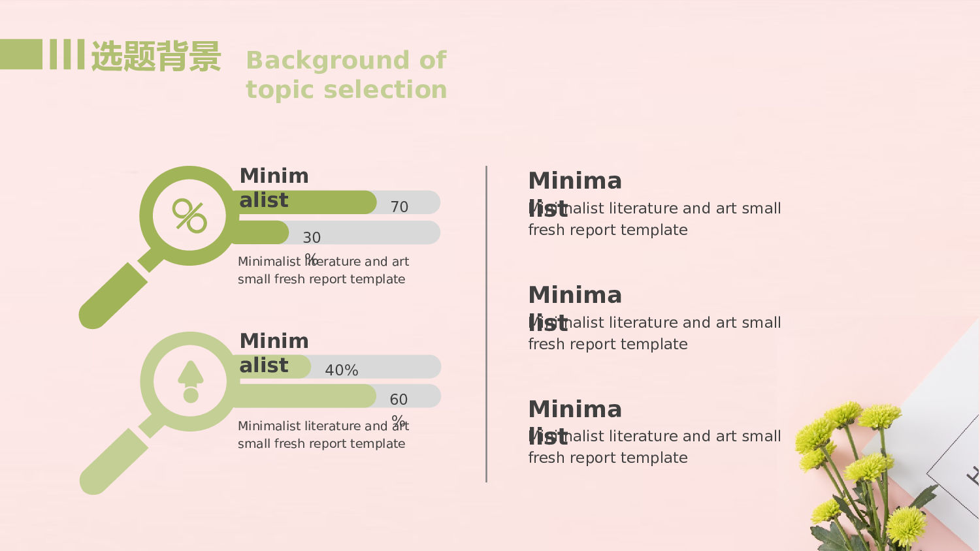Viewport: 980px width, 551px height.
Task: Click the up-arrow symbol inside lower magnifier
Action: point(191,382)
